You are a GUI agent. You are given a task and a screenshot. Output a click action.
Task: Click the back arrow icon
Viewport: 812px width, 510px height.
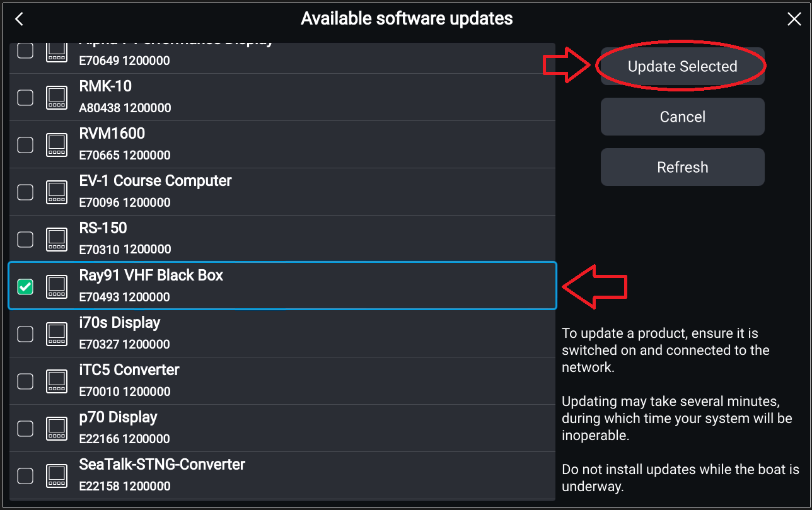pyautogui.click(x=19, y=19)
